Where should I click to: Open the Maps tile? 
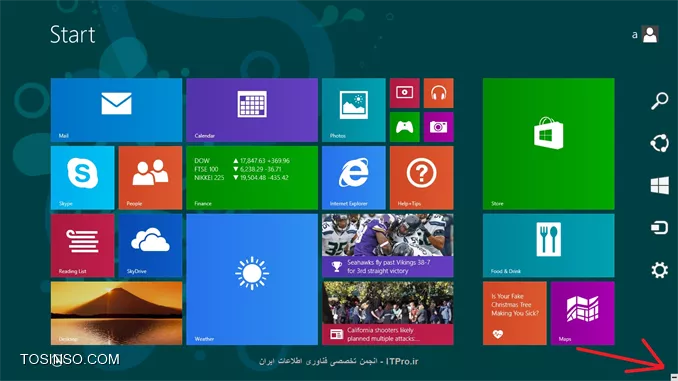point(583,314)
